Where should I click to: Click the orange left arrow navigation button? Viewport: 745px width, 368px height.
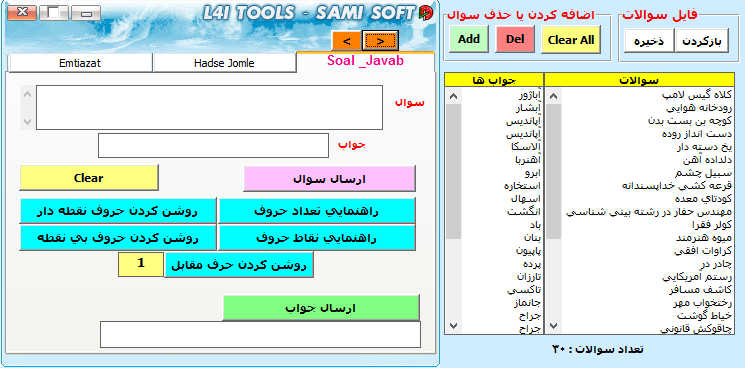coord(346,41)
